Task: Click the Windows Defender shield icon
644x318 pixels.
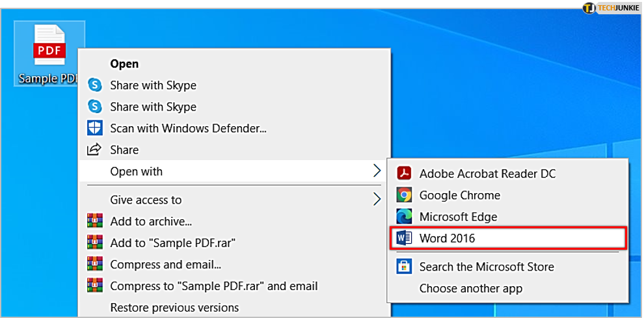Action: click(95, 128)
